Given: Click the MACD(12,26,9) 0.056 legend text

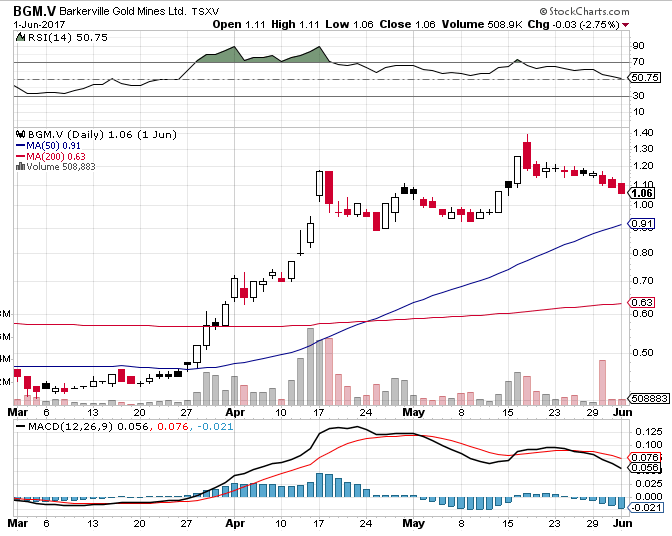Looking at the screenshot, I should click(88, 427).
